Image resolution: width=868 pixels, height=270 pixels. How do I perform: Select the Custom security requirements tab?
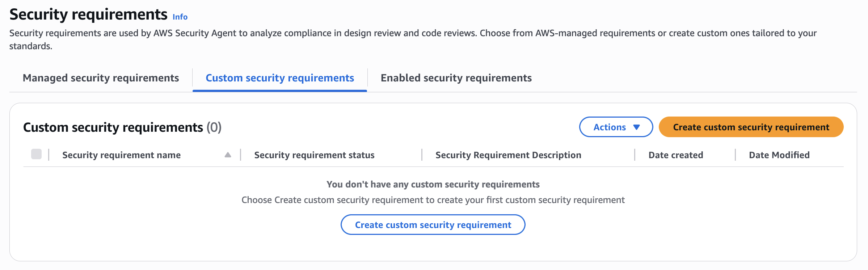(280, 78)
